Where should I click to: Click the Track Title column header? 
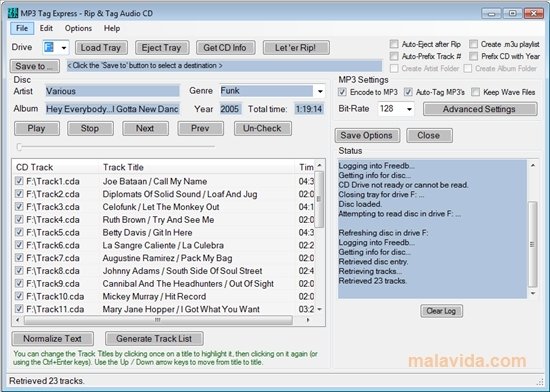click(197, 167)
